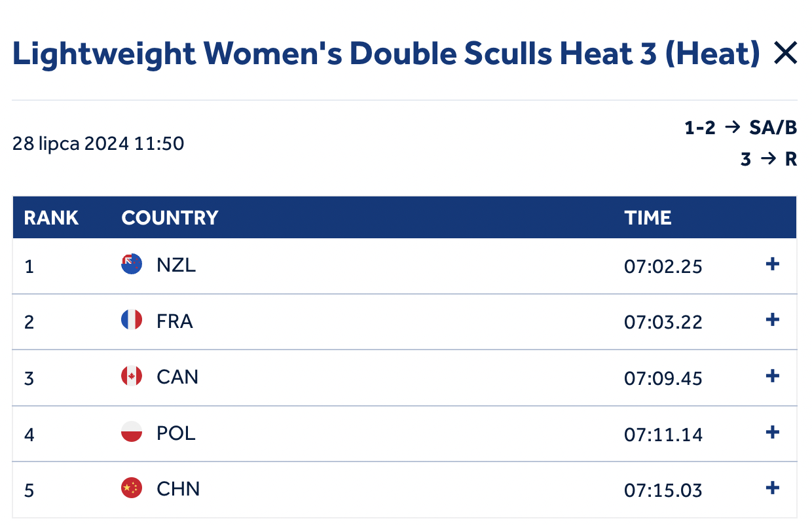Click the FRA country label
Viewport: 812px width, 525px height.
[175, 321]
